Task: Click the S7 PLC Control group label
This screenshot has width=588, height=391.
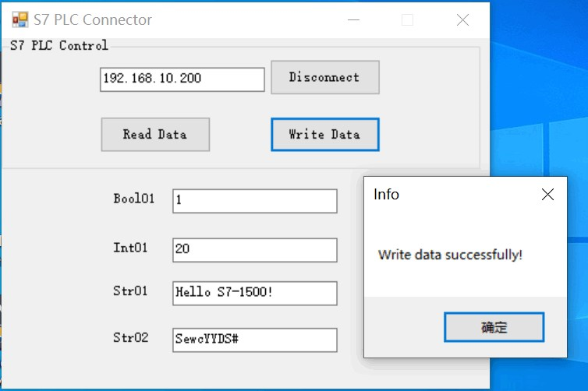Action: coord(59,45)
